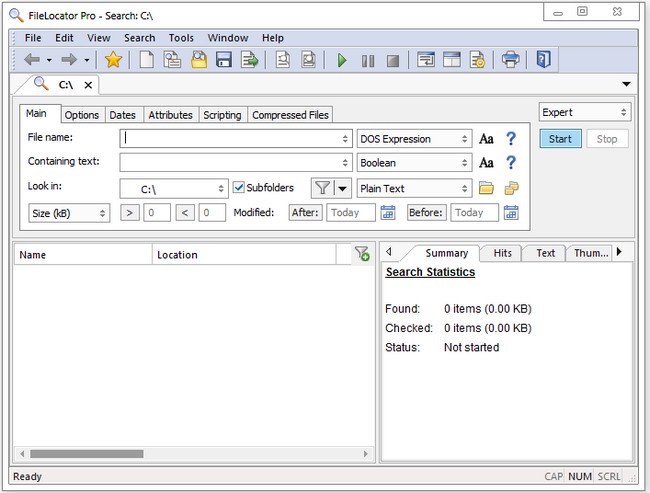Image resolution: width=650 pixels, height=493 pixels.
Task: Click in the File name input field
Action: [235, 138]
